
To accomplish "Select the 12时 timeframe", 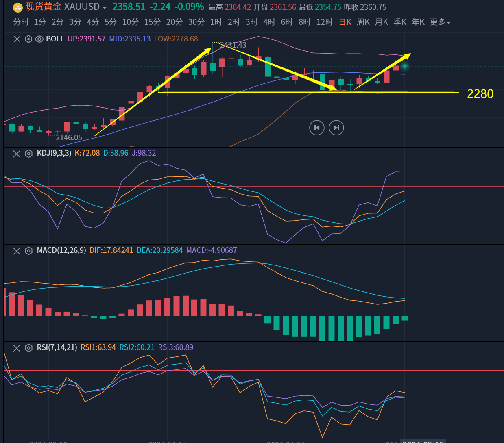I will click(325, 22).
